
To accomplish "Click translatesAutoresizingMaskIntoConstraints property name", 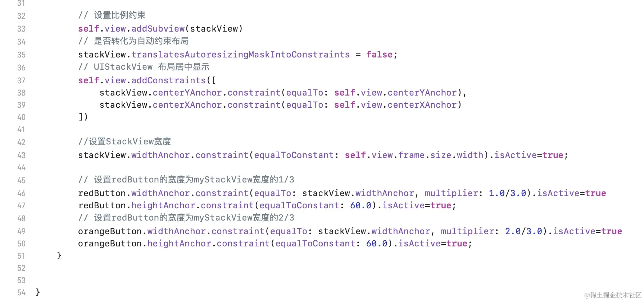I will tap(240, 55).
